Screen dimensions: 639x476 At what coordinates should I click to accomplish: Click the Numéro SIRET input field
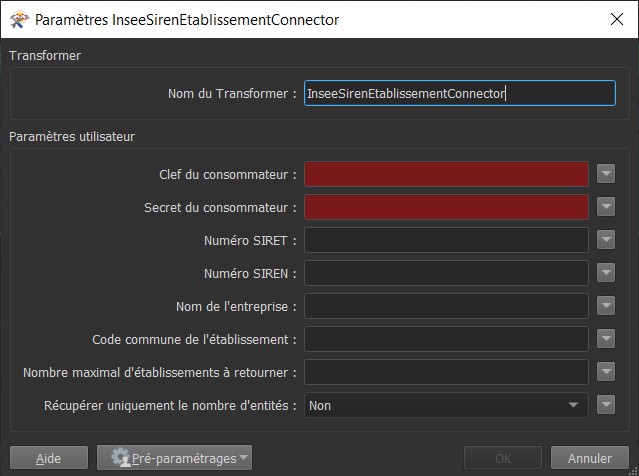(446, 240)
